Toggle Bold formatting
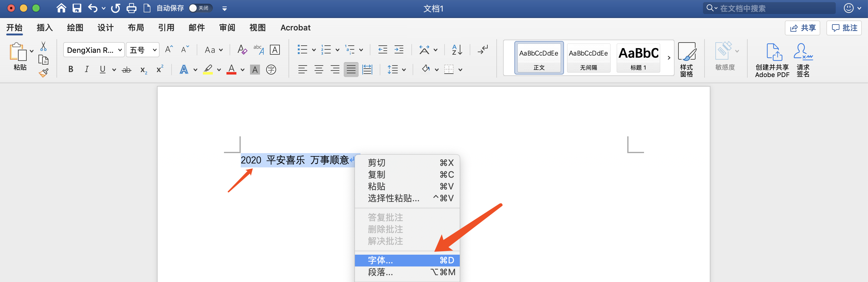This screenshot has width=868, height=282. tap(71, 70)
